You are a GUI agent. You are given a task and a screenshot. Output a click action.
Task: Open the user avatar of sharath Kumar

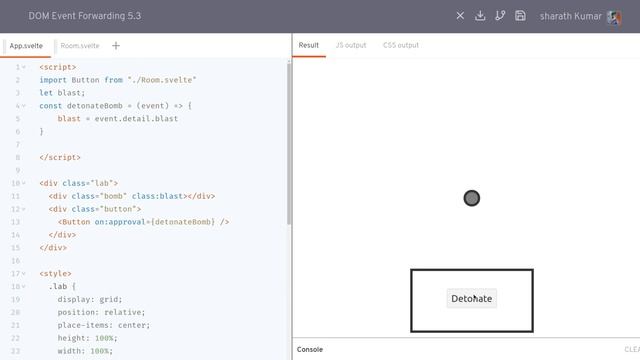(614, 17)
